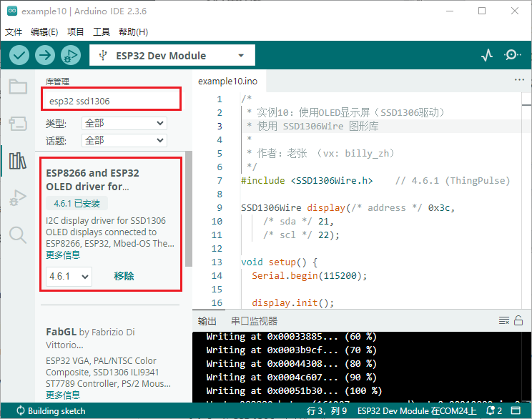Click the Verify sketch checkmark button

(x=19, y=55)
